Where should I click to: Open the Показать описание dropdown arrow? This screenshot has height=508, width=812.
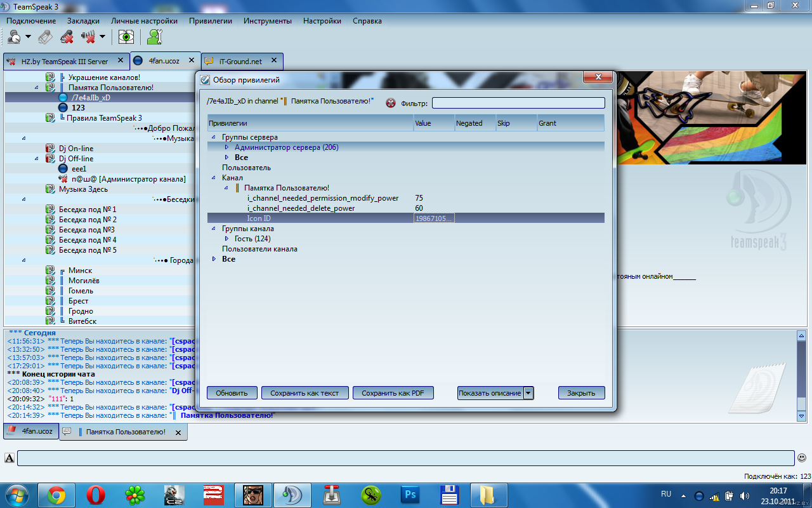[528, 393]
